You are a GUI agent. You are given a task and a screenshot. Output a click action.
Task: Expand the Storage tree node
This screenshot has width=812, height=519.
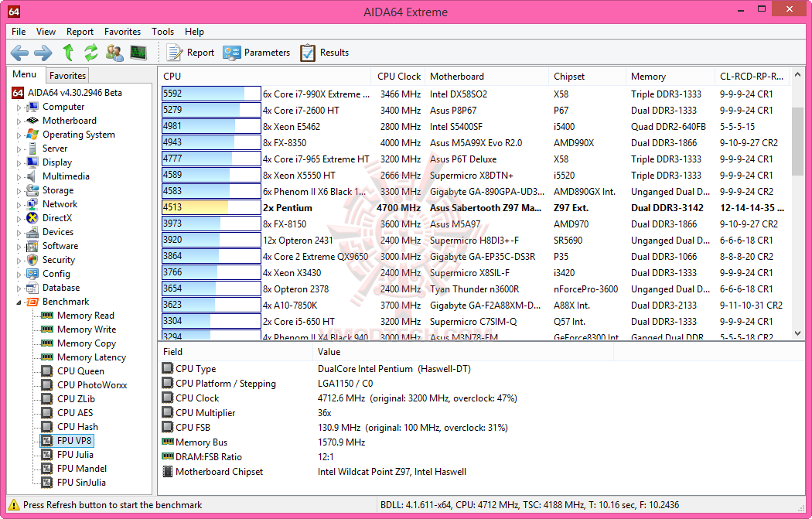pos(19,190)
